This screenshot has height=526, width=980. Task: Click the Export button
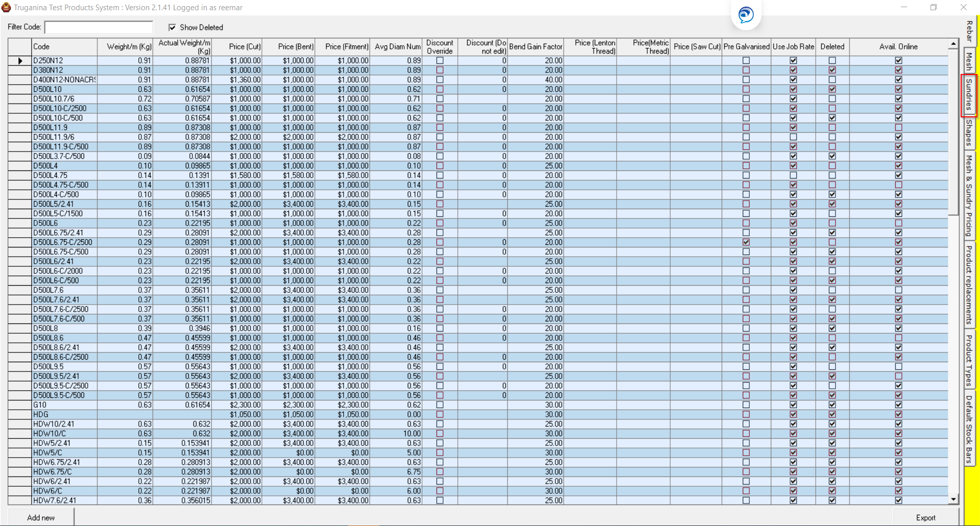[925, 517]
